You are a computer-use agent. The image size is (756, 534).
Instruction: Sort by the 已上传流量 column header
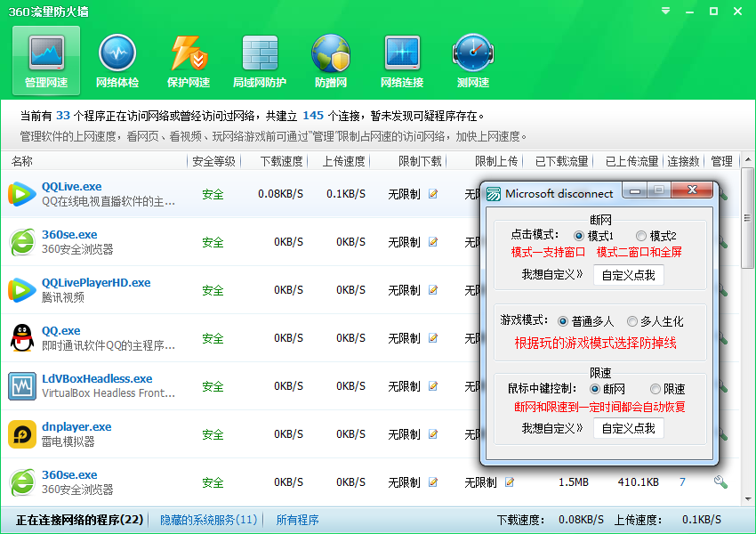click(628, 161)
